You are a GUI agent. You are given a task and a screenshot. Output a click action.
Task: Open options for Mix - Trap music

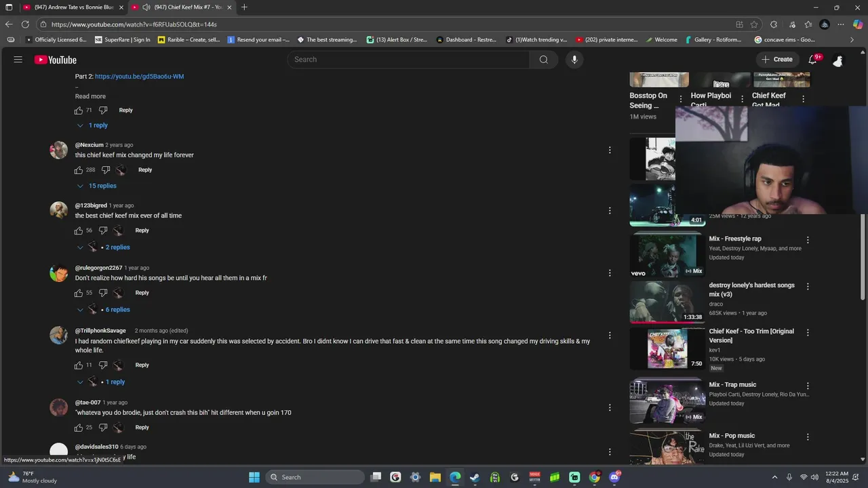[x=808, y=386]
